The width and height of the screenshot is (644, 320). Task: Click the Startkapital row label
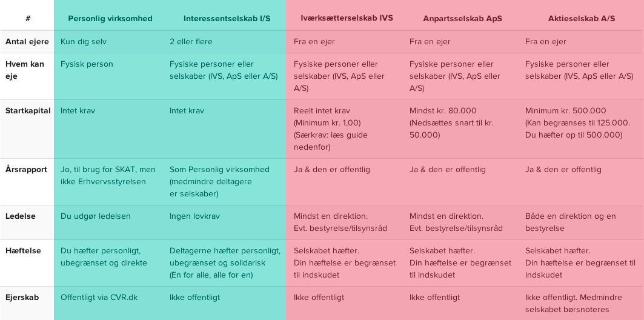28,111
